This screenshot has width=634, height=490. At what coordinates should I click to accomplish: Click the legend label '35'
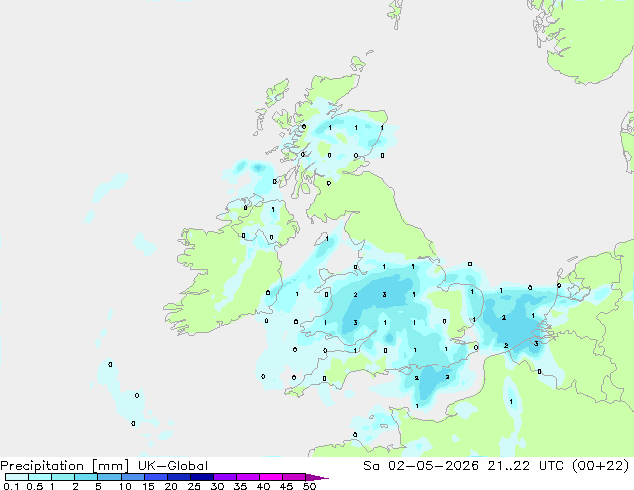point(240,486)
